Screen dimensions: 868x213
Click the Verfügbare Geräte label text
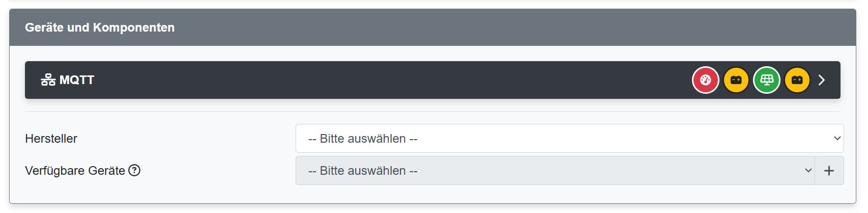75,171
